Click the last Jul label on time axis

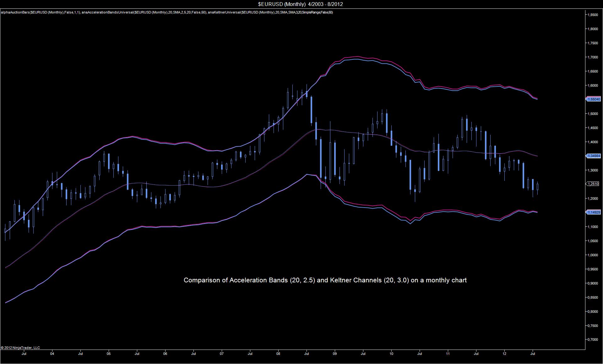tap(533, 354)
